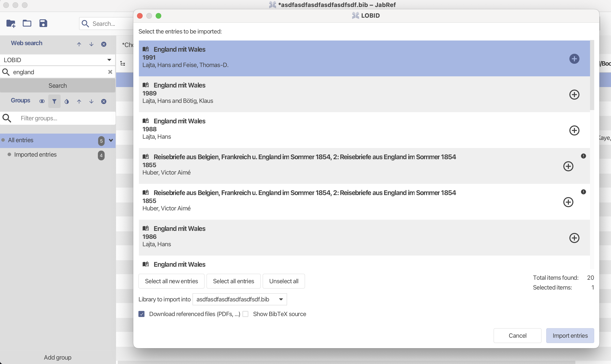Click the magnifier icon in global search
The height and width of the screenshot is (364, 611).
coord(85,24)
